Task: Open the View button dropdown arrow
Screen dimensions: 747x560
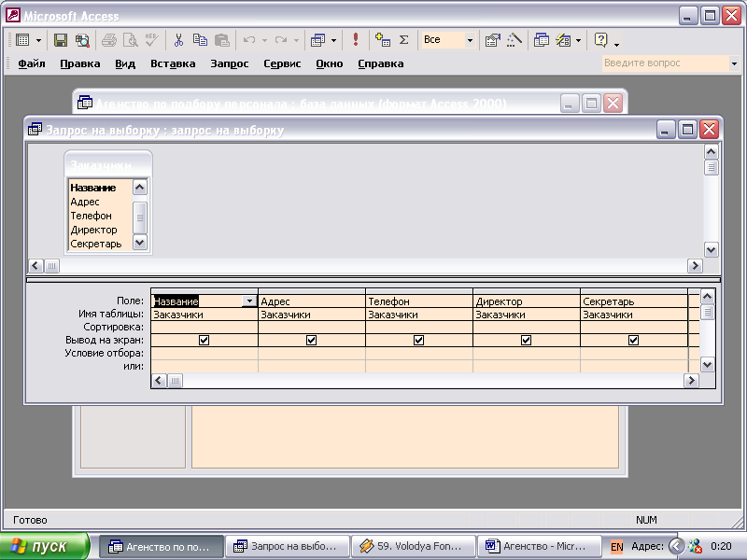Action: 38,40
